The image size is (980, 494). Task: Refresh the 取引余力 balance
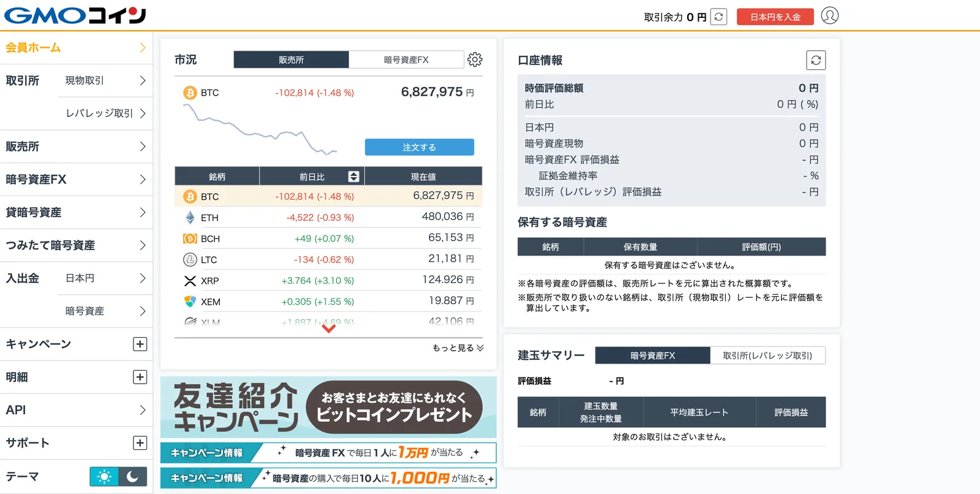point(718,17)
